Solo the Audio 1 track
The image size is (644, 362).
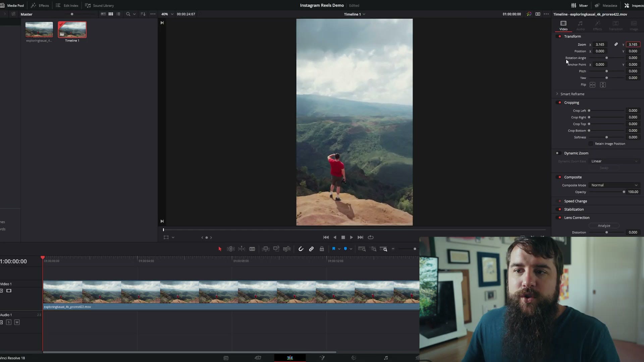pos(9,322)
